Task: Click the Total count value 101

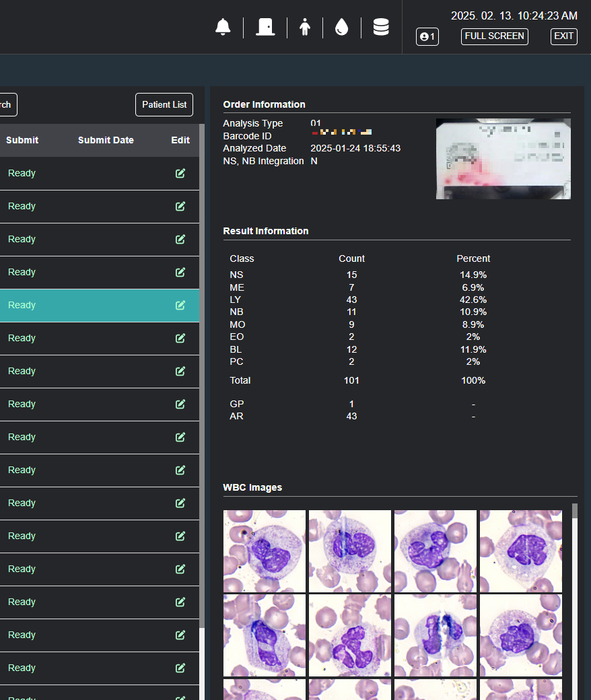Action: pyautogui.click(x=352, y=380)
